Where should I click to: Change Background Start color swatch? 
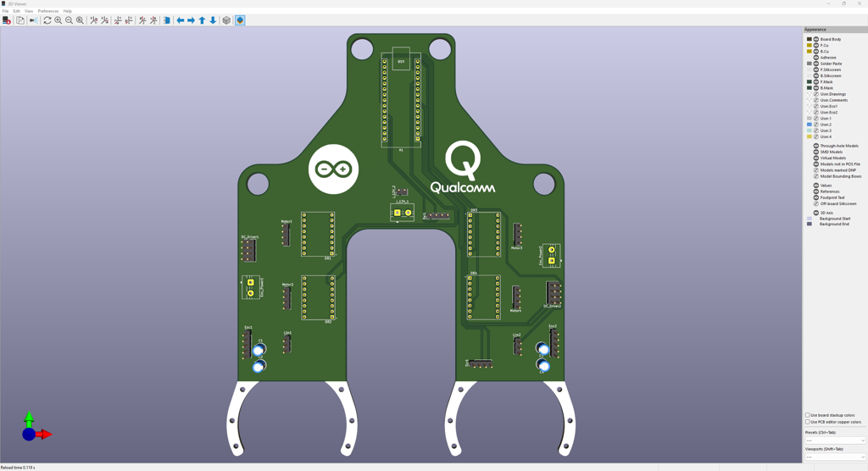tap(810, 219)
